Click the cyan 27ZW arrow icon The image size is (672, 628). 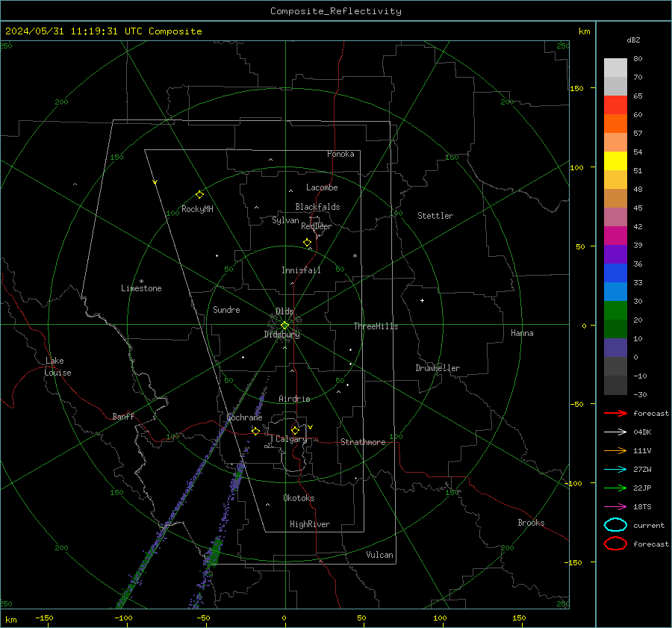pos(615,470)
